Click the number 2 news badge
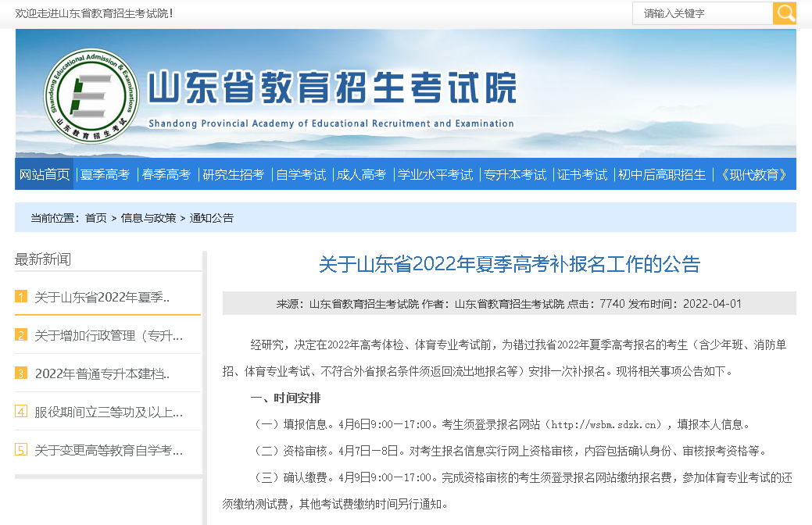This screenshot has width=812, height=525. 21,335
